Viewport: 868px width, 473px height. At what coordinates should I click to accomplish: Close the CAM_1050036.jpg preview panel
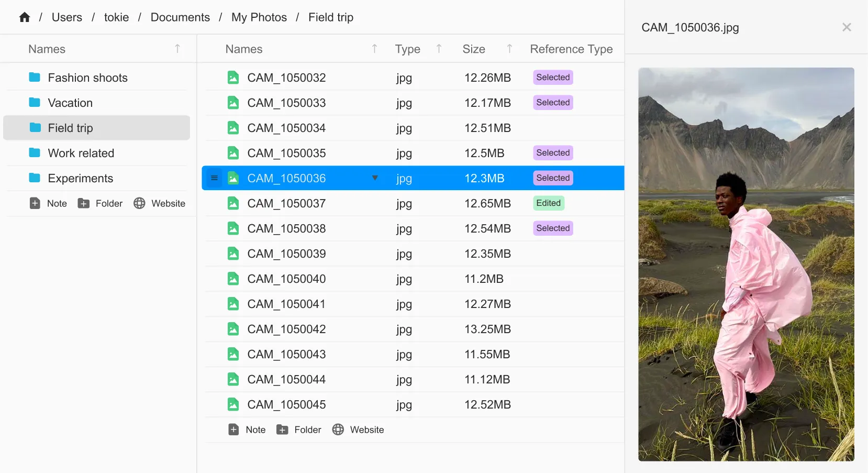tap(847, 27)
